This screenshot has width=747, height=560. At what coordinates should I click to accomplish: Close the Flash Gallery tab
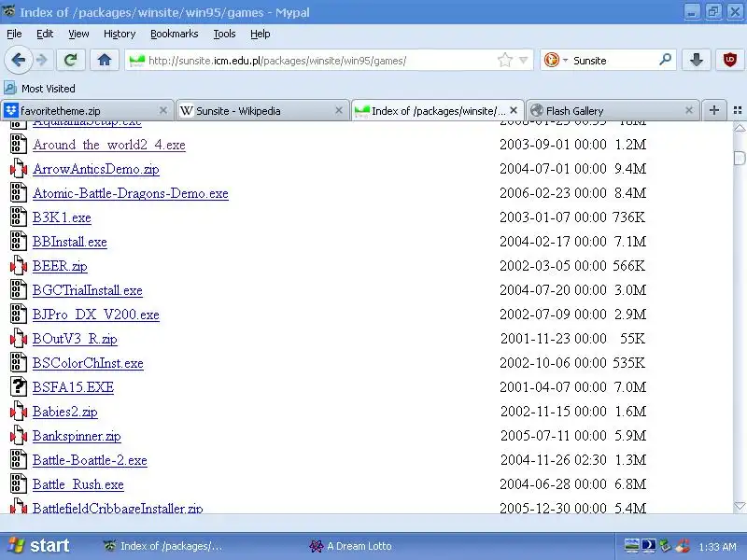689,110
